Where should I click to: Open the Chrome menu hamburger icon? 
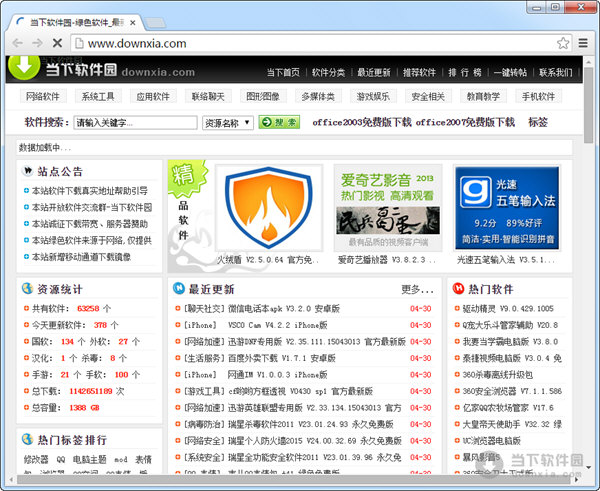pos(583,43)
